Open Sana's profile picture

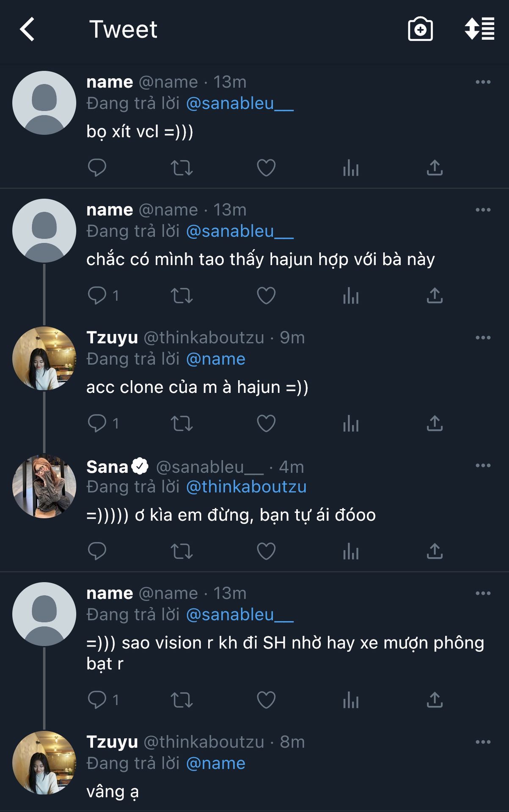[44, 486]
